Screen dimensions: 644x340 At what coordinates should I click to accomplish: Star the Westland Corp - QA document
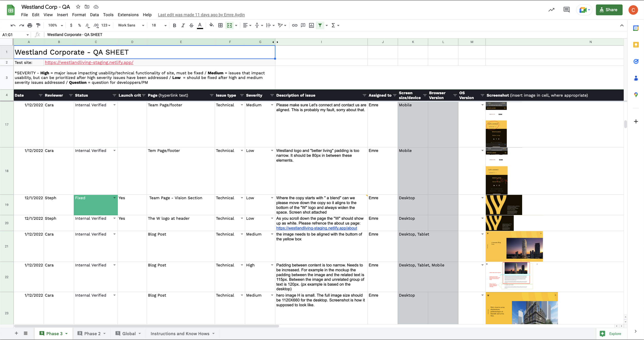tap(78, 7)
